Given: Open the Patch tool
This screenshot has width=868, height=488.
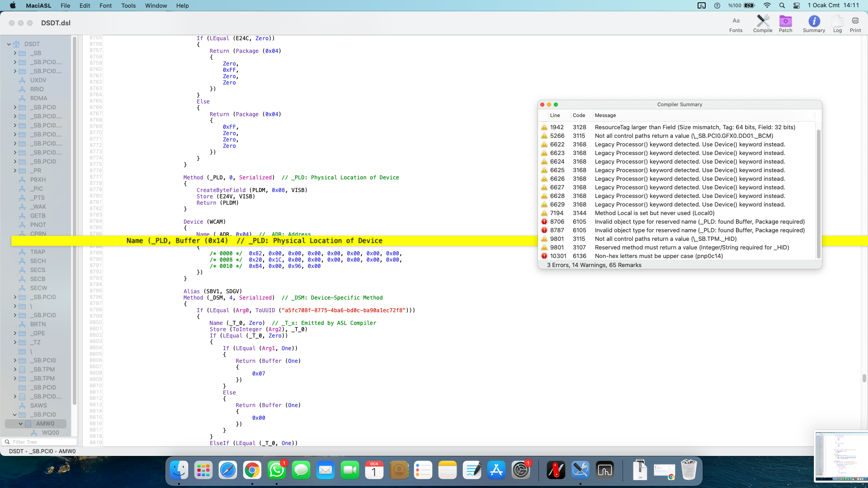Looking at the screenshot, I should point(785,24).
